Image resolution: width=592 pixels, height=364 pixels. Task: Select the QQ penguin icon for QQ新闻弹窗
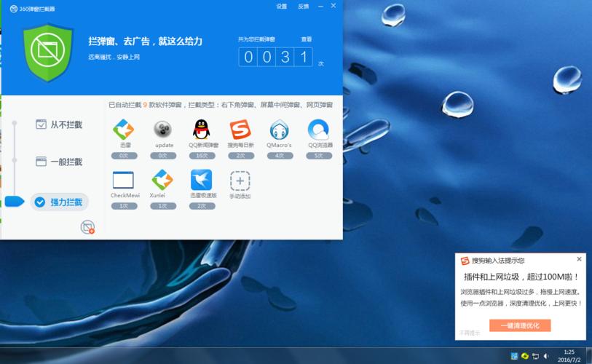pyautogui.click(x=202, y=130)
